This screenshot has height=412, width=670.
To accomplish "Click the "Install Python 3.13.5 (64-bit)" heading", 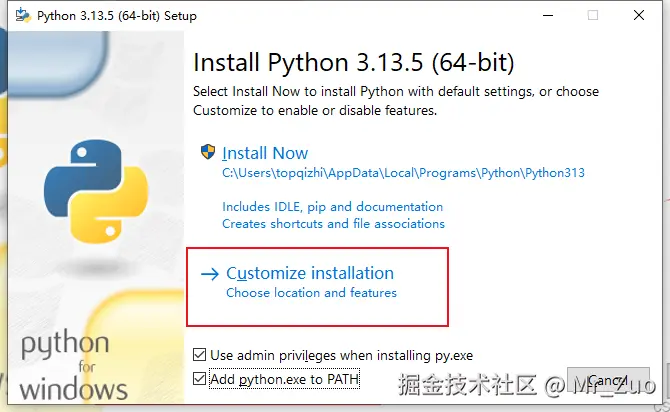I will point(353,63).
